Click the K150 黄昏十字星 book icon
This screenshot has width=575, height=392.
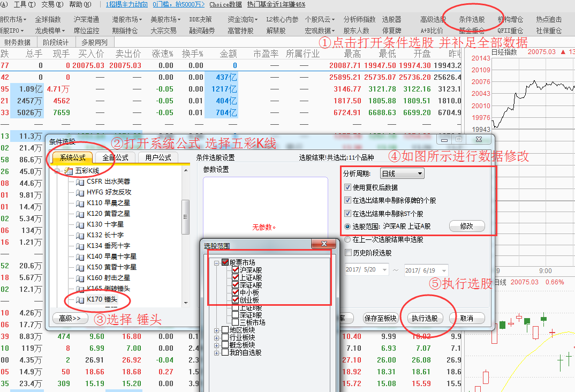coord(80,267)
